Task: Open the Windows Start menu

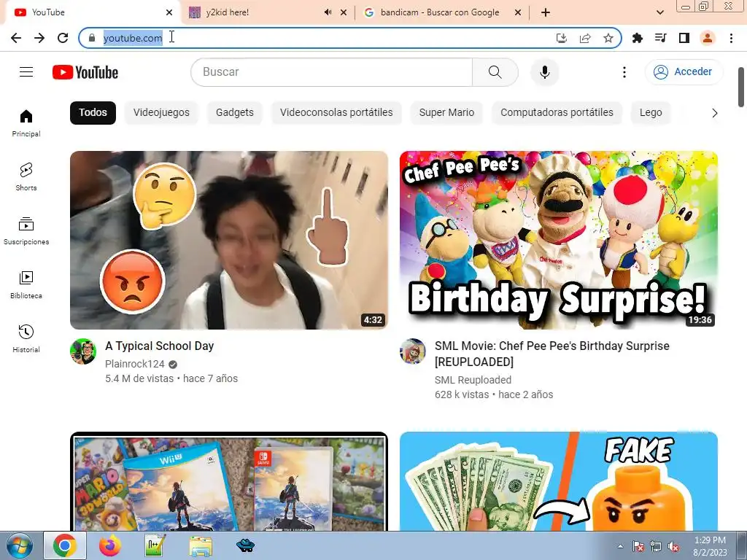Action: click(19, 546)
